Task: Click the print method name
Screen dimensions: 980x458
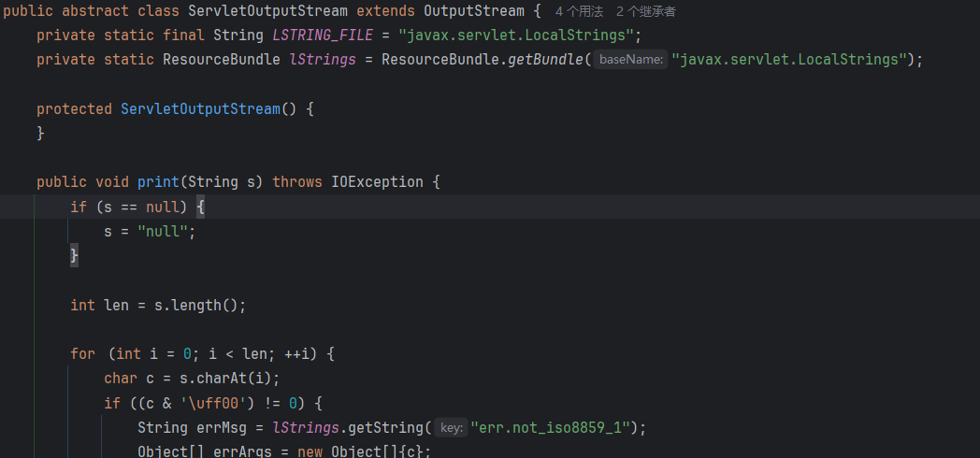Action: click(x=158, y=182)
